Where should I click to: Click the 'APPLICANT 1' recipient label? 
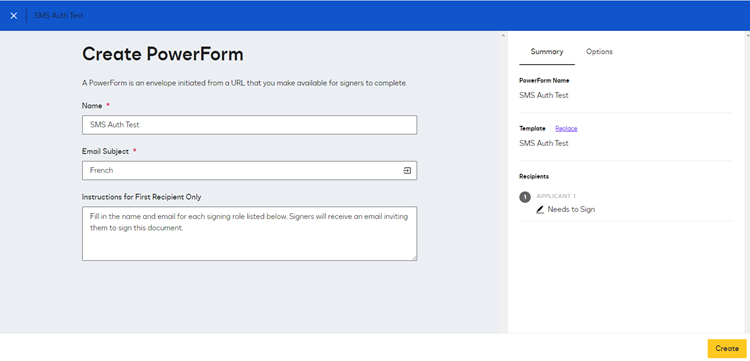[x=556, y=196]
